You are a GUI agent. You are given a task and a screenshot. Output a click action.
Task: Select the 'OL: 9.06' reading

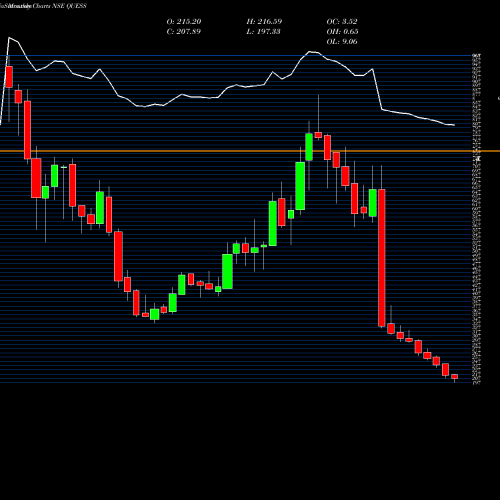[342, 41]
